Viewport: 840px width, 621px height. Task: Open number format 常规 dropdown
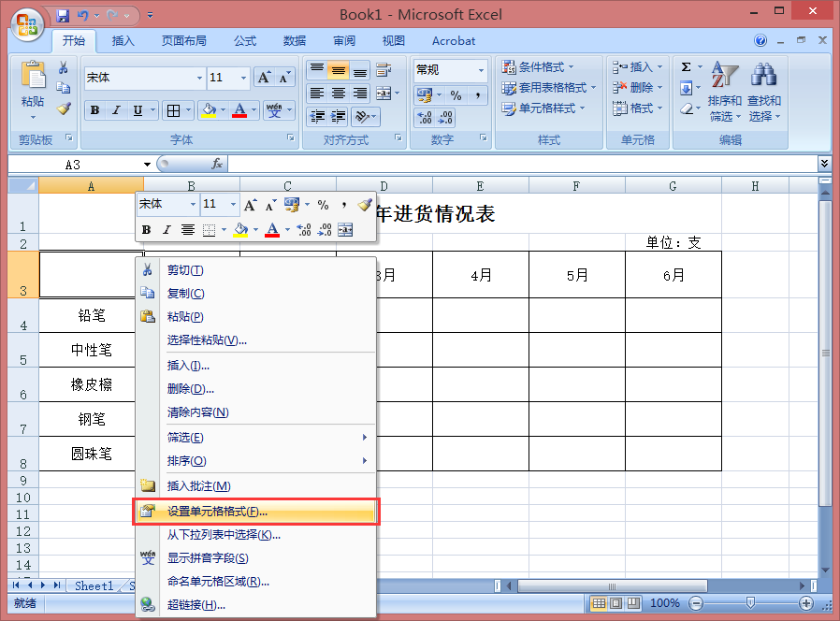481,70
